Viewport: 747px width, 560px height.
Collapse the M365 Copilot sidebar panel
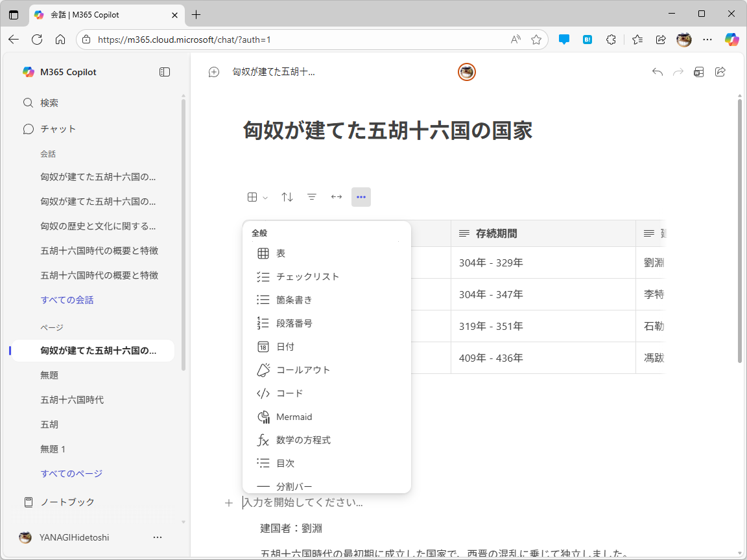point(164,72)
